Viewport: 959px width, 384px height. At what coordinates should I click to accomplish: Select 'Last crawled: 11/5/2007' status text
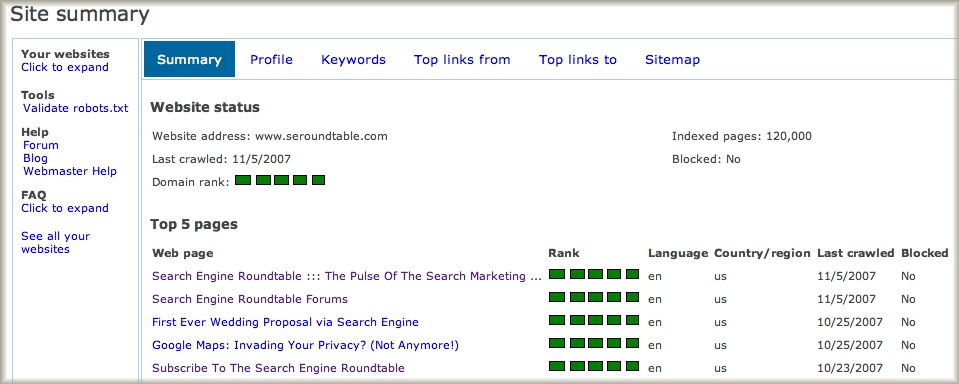pyautogui.click(x=221, y=159)
